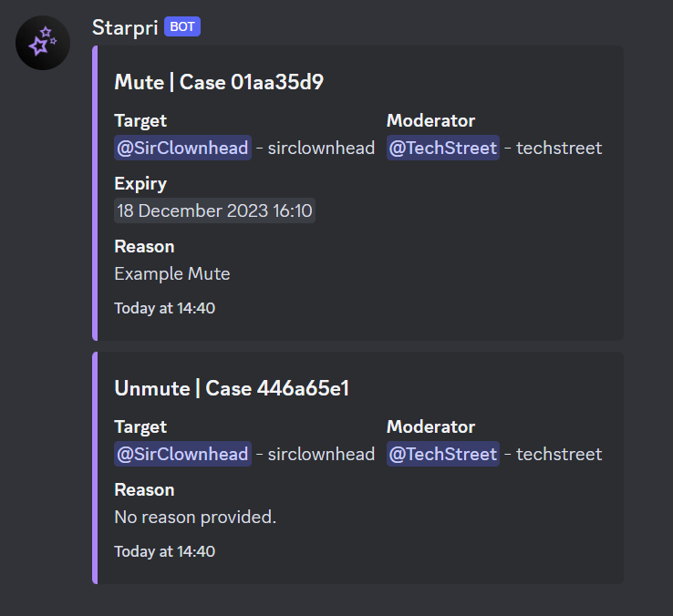Click @TechStreet mention in the Mute embed

[443, 148]
